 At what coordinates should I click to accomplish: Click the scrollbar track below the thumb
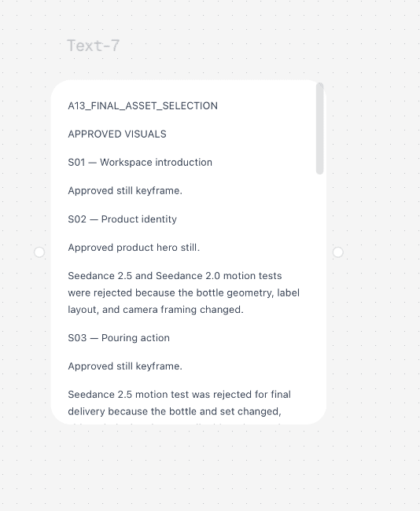pos(319,293)
